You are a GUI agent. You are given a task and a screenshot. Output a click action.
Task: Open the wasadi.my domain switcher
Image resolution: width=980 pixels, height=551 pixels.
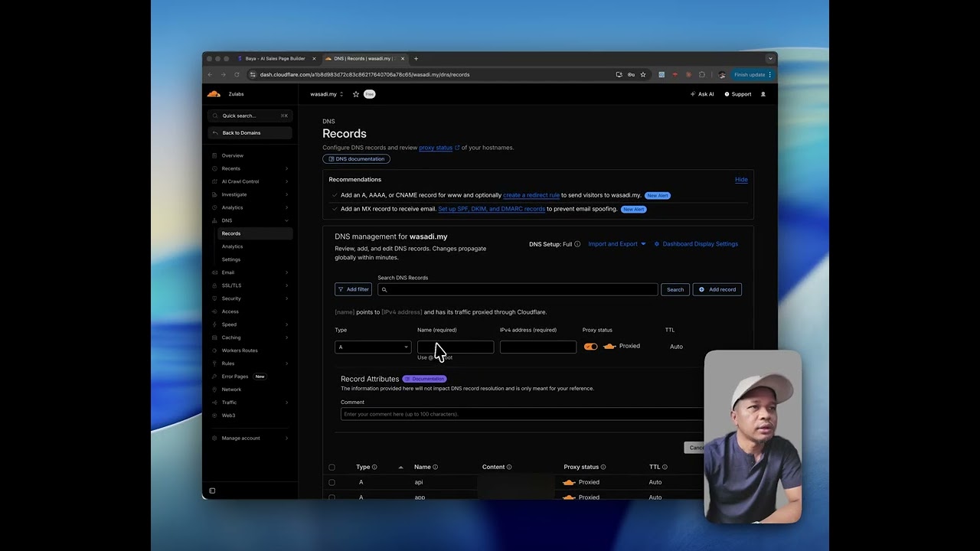[327, 94]
